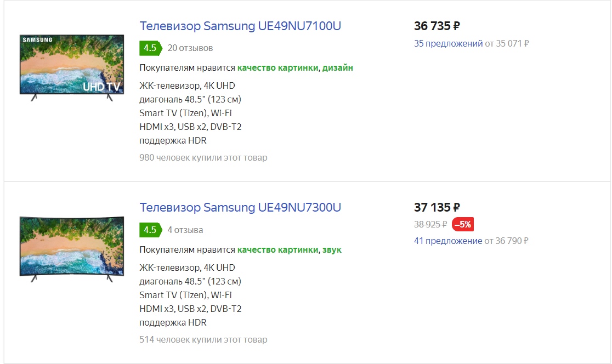
Task: Open the Samsung UE49NU7300U product title link
Action: coord(240,207)
